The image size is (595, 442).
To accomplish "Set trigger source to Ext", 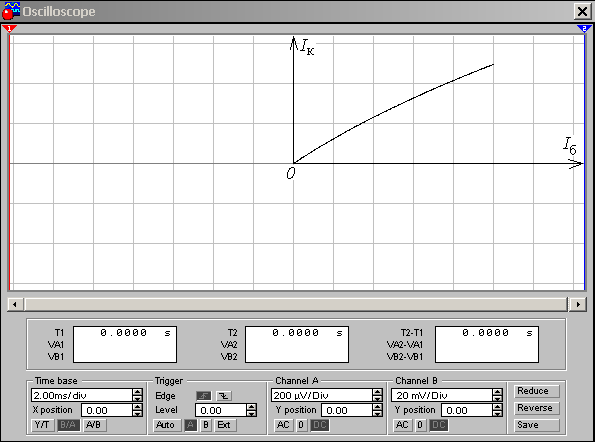I will click(x=225, y=425).
